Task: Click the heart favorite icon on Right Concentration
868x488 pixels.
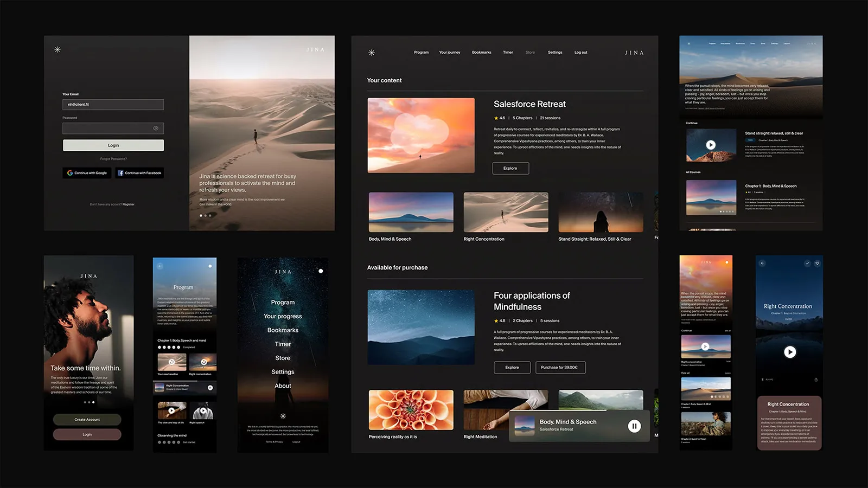Action: pos(817,264)
